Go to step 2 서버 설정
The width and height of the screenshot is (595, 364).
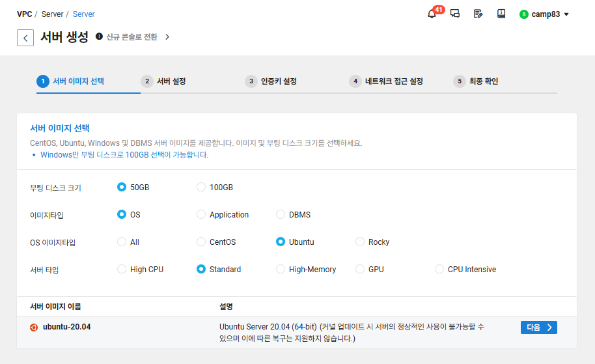(x=163, y=81)
